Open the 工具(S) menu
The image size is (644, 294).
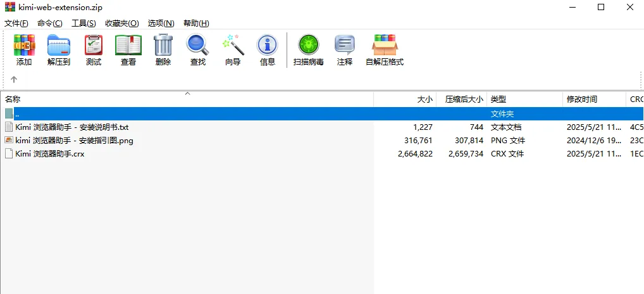click(84, 23)
